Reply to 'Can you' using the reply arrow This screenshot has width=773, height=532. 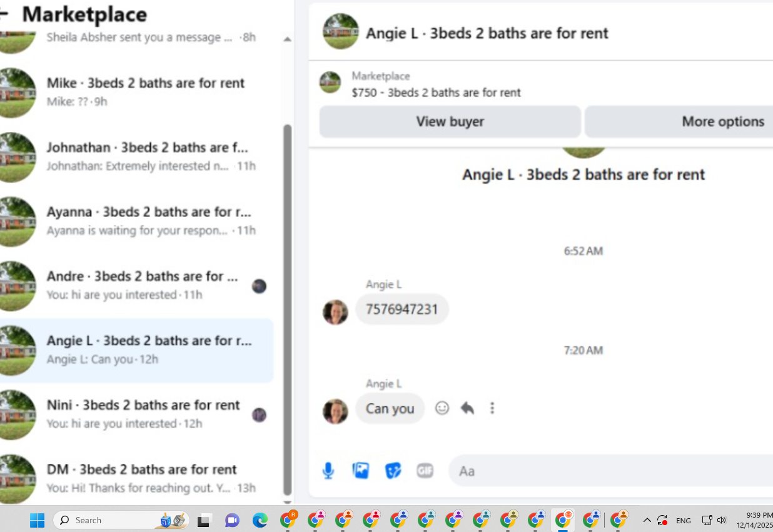click(x=467, y=408)
